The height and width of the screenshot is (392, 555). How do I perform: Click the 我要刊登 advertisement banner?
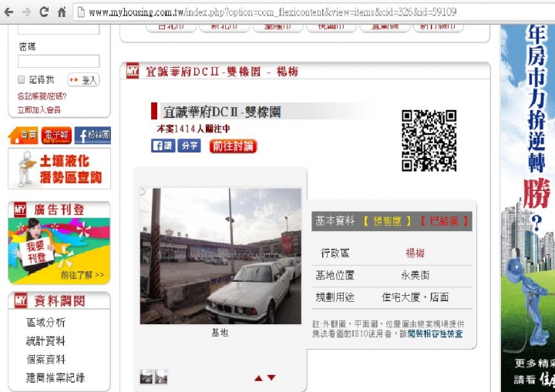[x=59, y=250]
